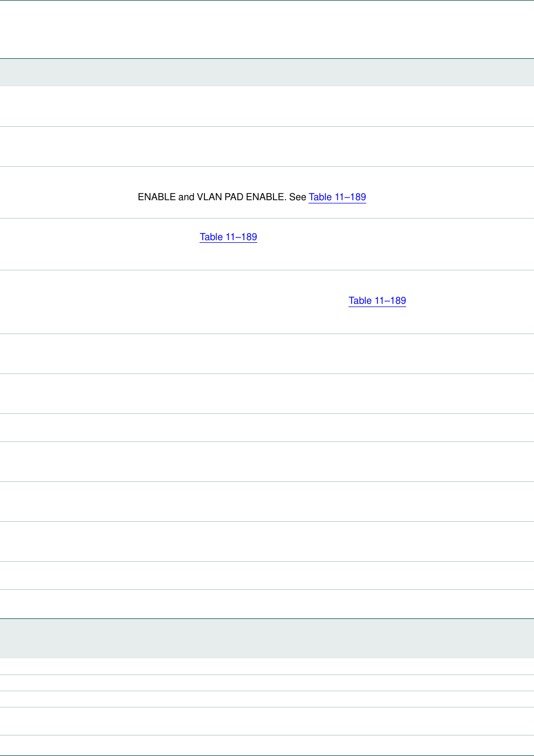This screenshot has width=534, height=756.
Task: Click the empty second row under upper header
Action: coord(267,146)
